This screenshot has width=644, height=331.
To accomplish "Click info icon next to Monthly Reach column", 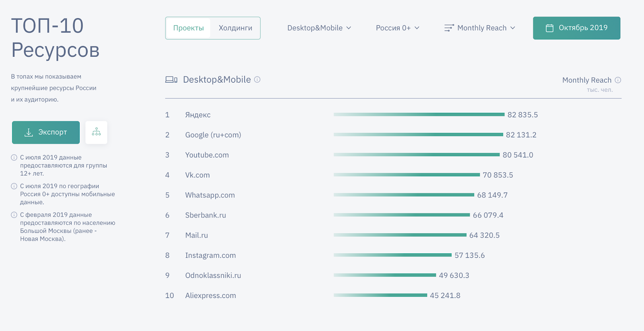I will click(618, 80).
